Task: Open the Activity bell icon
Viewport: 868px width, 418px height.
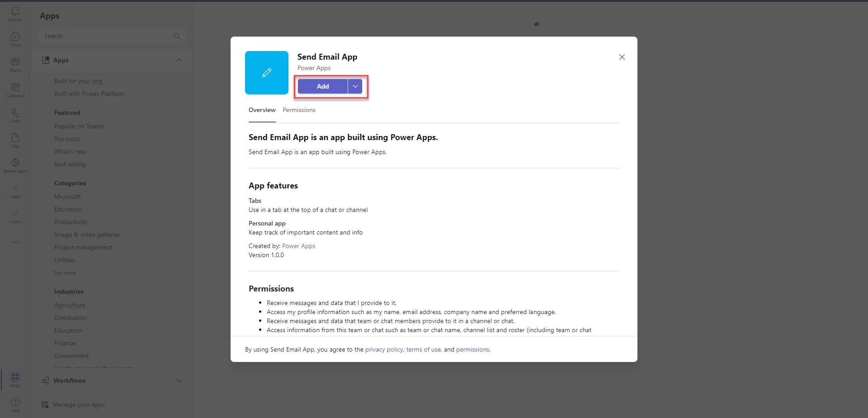Action: coord(15,13)
